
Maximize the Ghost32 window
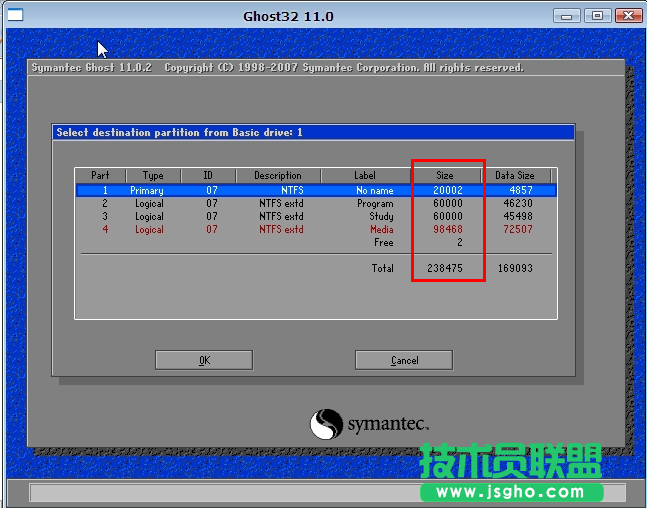[x=598, y=15]
